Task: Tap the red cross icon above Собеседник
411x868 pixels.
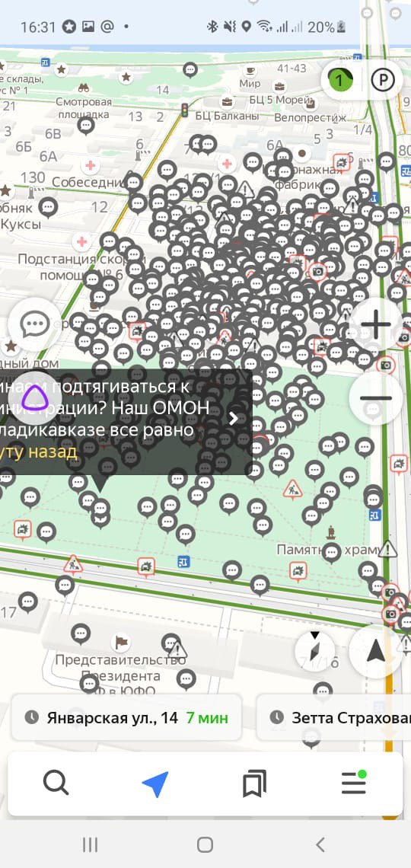Action: coord(90,165)
